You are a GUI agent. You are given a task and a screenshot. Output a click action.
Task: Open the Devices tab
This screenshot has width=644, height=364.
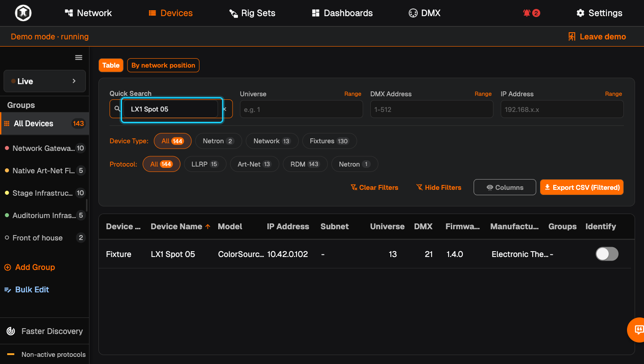click(x=171, y=13)
